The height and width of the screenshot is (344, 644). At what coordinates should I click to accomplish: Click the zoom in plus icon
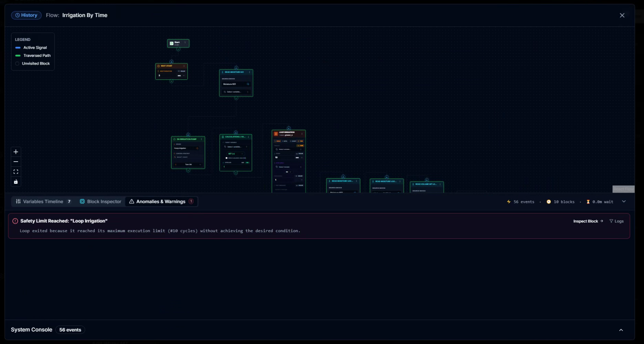tap(16, 152)
